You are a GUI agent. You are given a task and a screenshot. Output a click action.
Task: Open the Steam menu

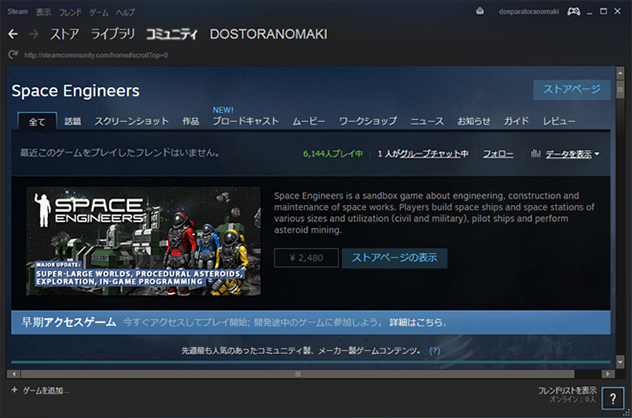17,12
